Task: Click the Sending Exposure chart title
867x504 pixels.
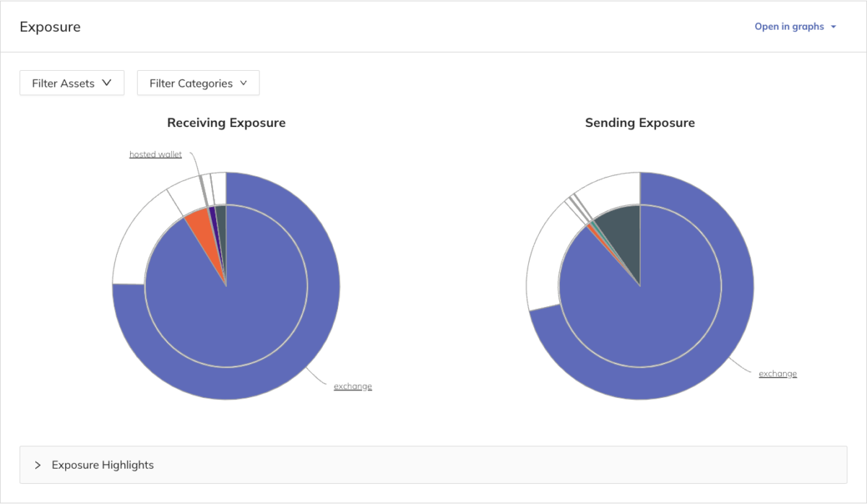Action: tap(640, 123)
